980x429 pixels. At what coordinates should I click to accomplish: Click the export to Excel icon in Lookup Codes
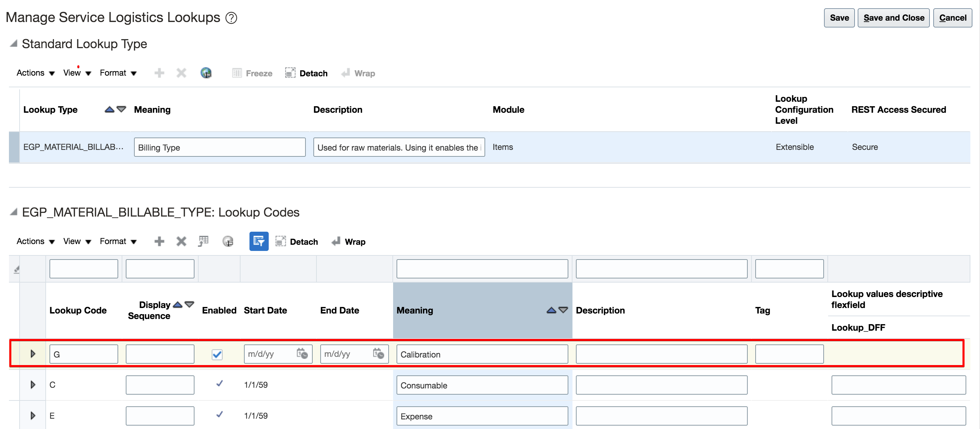(203, 241)
